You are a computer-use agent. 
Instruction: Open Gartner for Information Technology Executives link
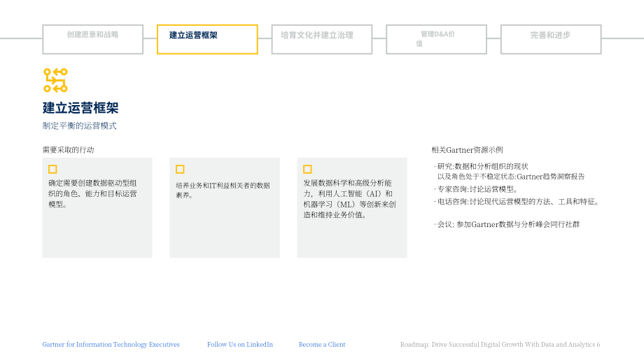point(111,345)
